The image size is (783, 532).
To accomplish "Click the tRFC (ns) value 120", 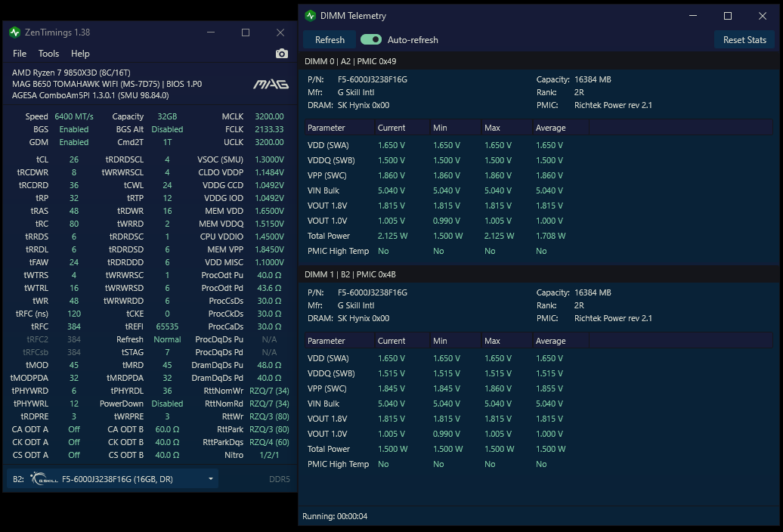I will point(74,314).
